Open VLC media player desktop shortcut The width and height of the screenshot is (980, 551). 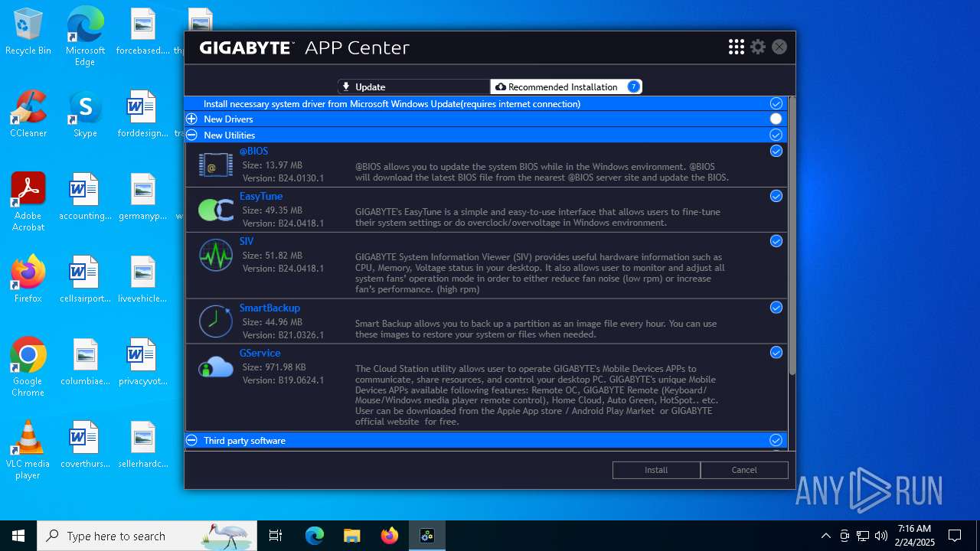[x=28, y=450]
